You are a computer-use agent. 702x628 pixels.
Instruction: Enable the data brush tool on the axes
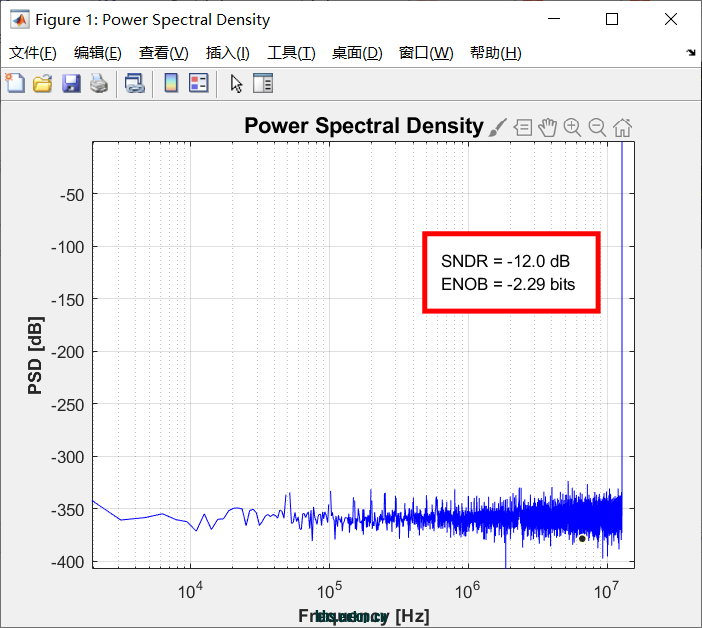click(498, 127)
